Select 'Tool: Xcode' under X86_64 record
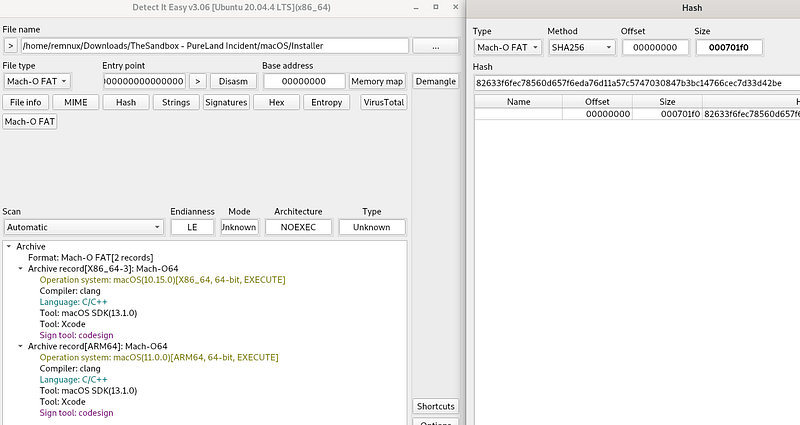 pyautogui.click(x=62, y=324)
